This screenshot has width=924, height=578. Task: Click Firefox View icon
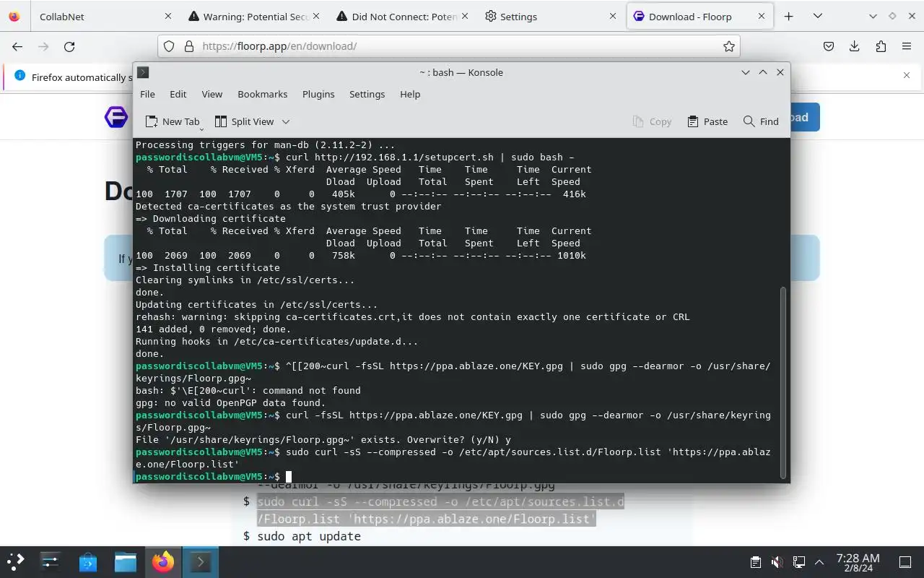14,16
